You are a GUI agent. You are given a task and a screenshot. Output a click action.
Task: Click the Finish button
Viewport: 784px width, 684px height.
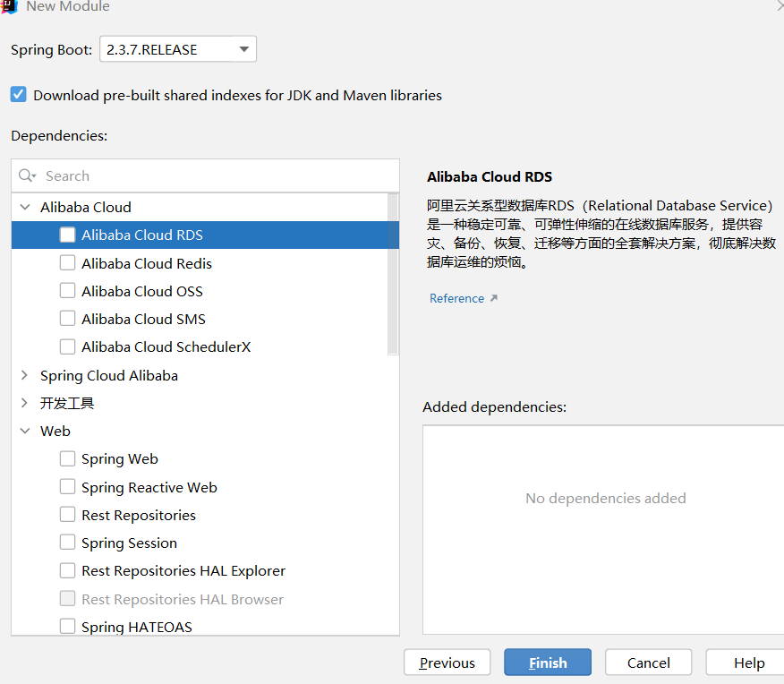[548, 663]
